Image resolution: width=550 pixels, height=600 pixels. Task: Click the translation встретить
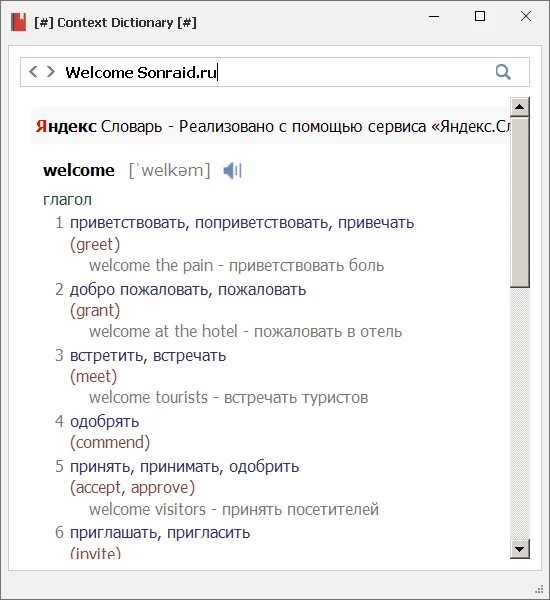(107, 356)
